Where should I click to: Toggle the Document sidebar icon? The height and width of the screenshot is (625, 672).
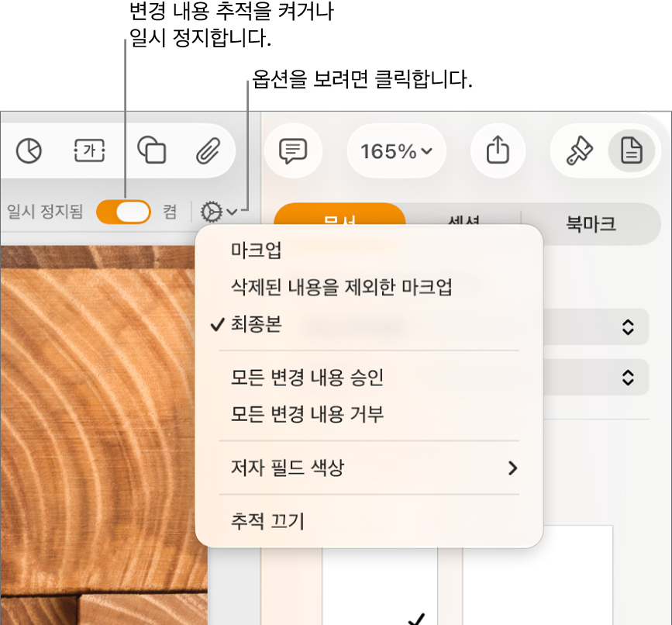click(x=632, y=150)
